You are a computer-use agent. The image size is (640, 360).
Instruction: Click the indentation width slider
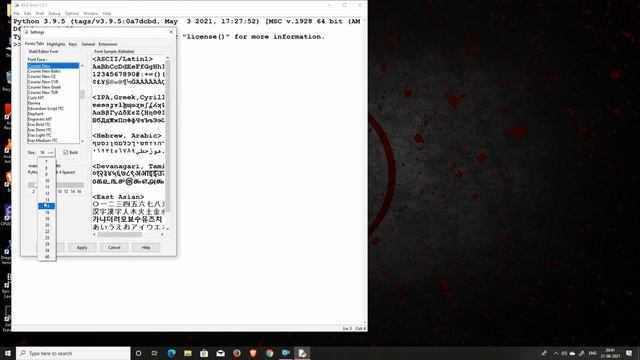pyautogui.click(x=56, y=185)
